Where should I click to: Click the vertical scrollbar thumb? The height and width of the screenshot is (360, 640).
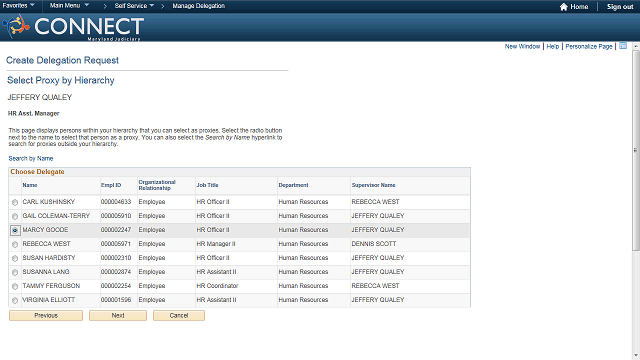[x=636, y=150]
